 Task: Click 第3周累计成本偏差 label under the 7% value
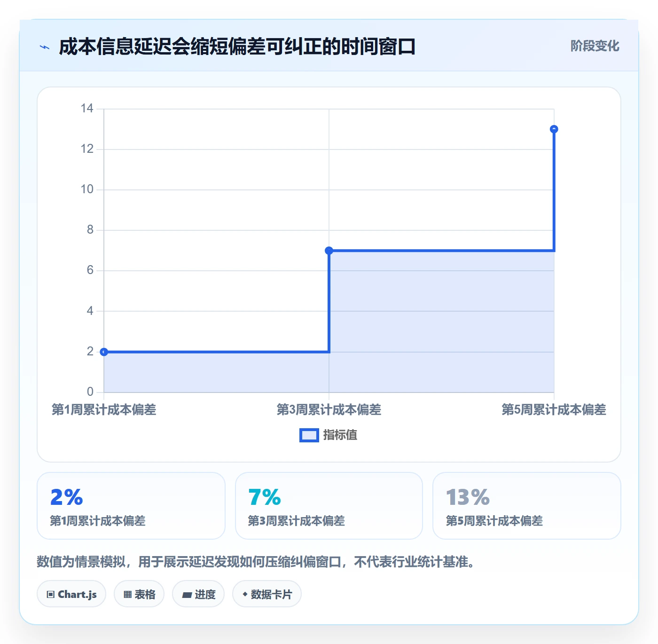click(x=297, y=521)
